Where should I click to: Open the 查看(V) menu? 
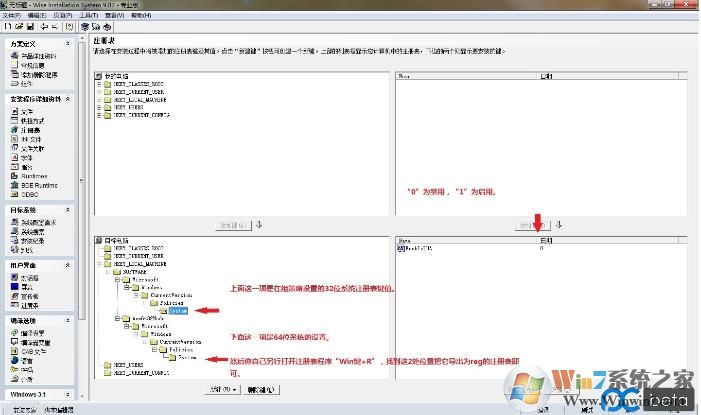(114, 15)
